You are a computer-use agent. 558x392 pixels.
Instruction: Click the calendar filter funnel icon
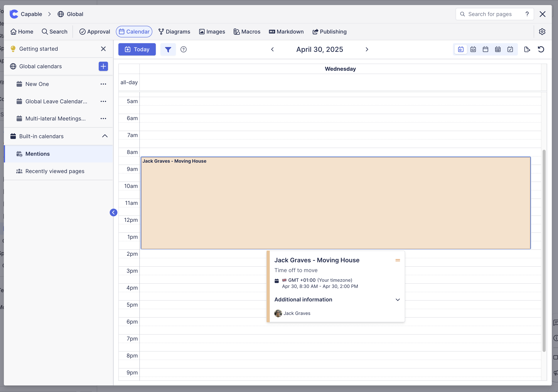tap(168, 50)
